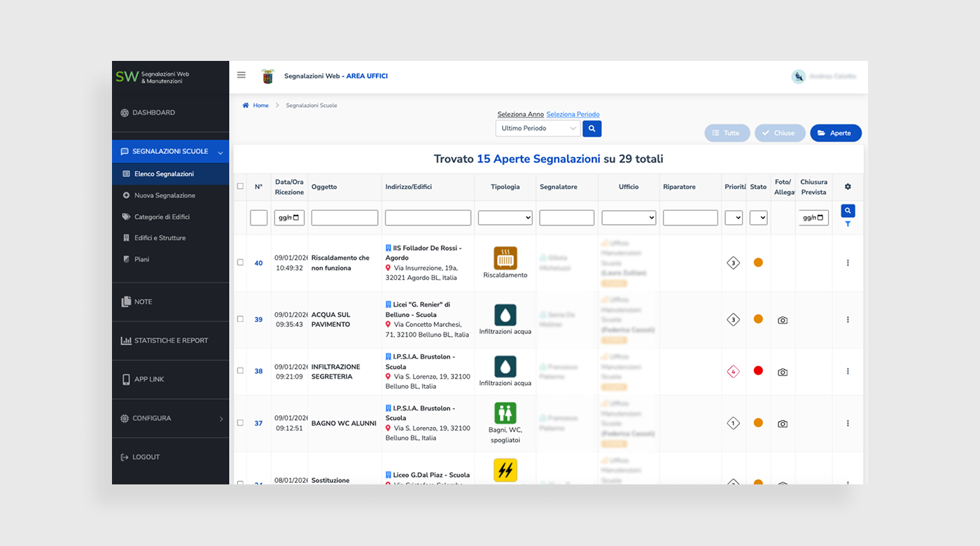Click the hamburger menu icon in header
Viewport: 980px width, 546px height.
tap(241, 76)
